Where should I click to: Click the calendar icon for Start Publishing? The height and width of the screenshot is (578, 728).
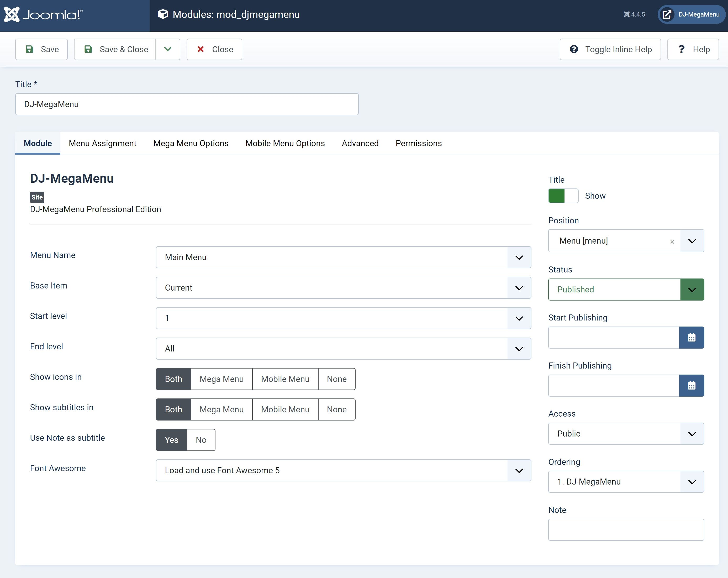pos(692,338)
